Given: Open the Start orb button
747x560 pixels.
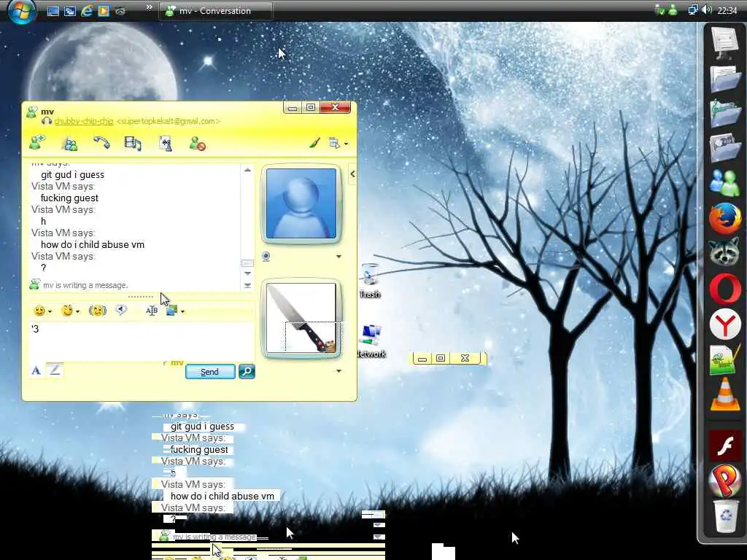Looking at the screenshot, I should pos(21,10).
